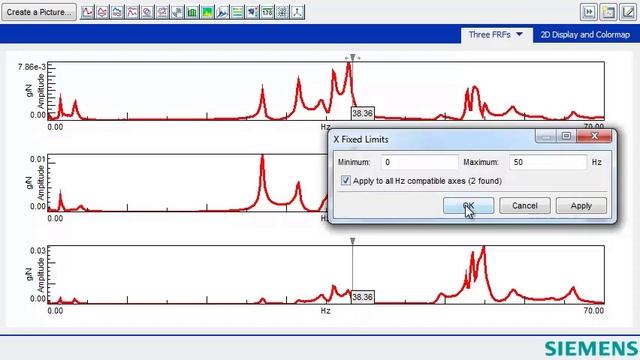Click the fast-forward double arrow icon
The image size is (640, 360).
(x=589, y=12)
